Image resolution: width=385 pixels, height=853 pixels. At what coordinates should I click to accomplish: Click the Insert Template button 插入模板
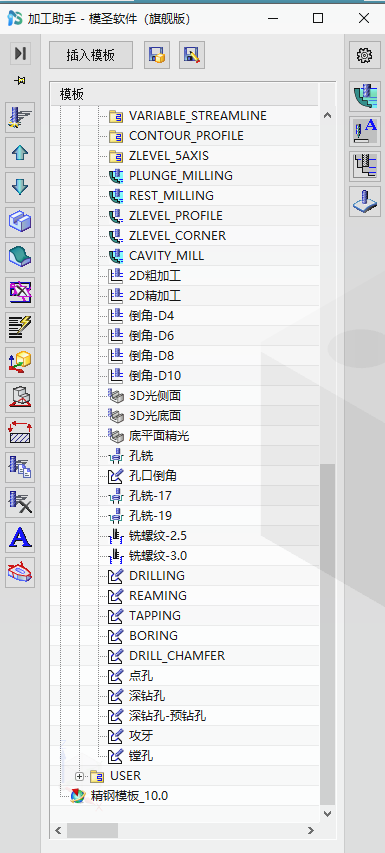[91, 55]
